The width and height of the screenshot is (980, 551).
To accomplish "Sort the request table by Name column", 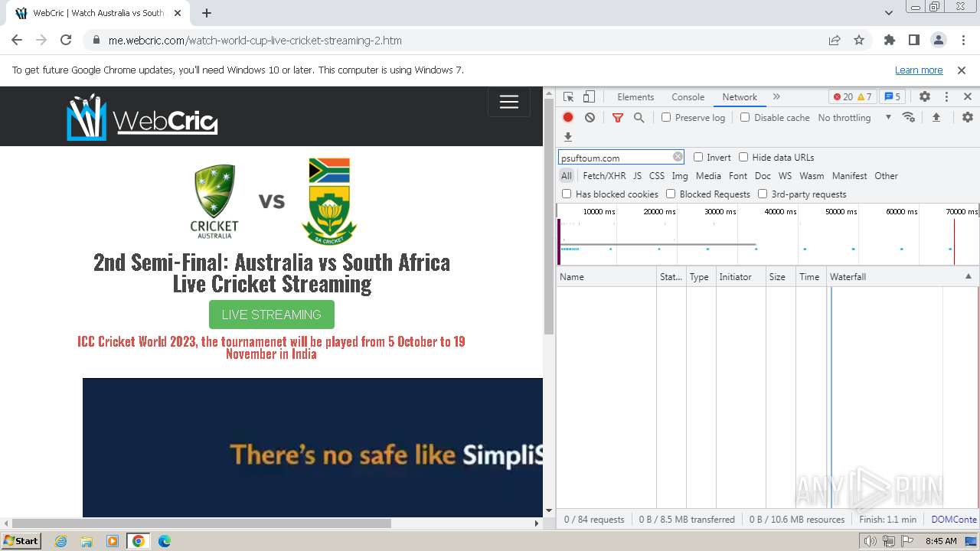I will tap(606, 277).
